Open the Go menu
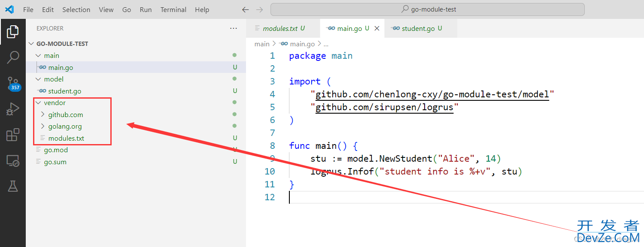The height and width of the screenshot is (247, 644). [127, 9]
